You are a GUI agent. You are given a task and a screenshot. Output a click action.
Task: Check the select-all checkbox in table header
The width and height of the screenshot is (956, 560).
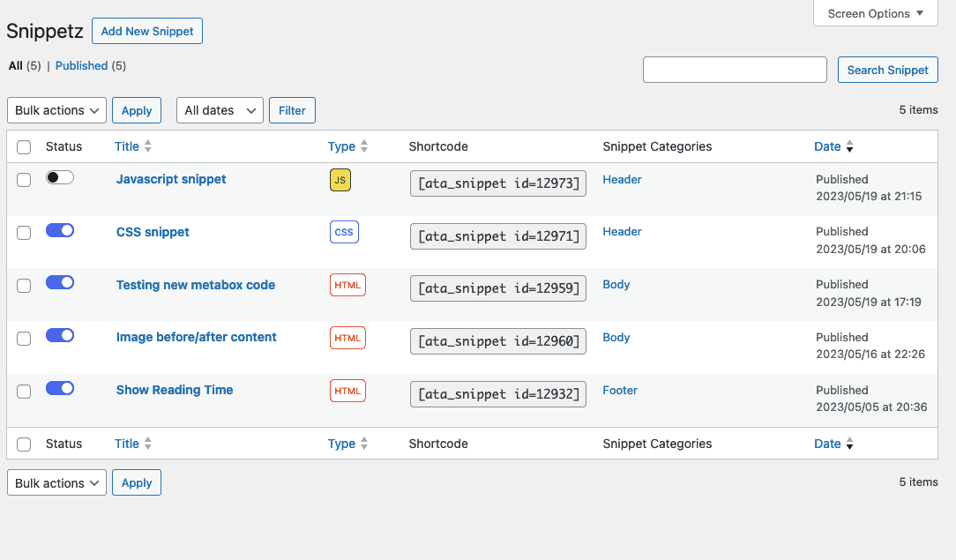click(24, 147)
